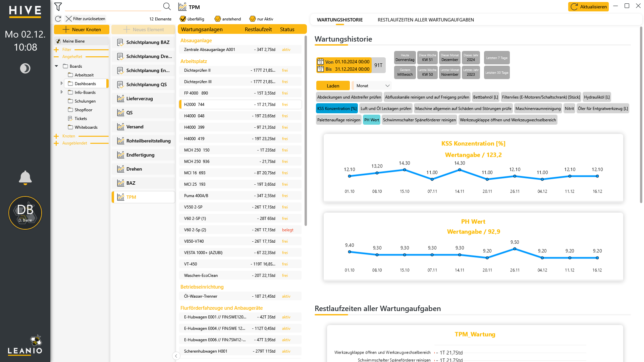This screenshot has height=362, width=644.
Task: Click the Meine Biene bee icon
Action: [x=58, y=41]
